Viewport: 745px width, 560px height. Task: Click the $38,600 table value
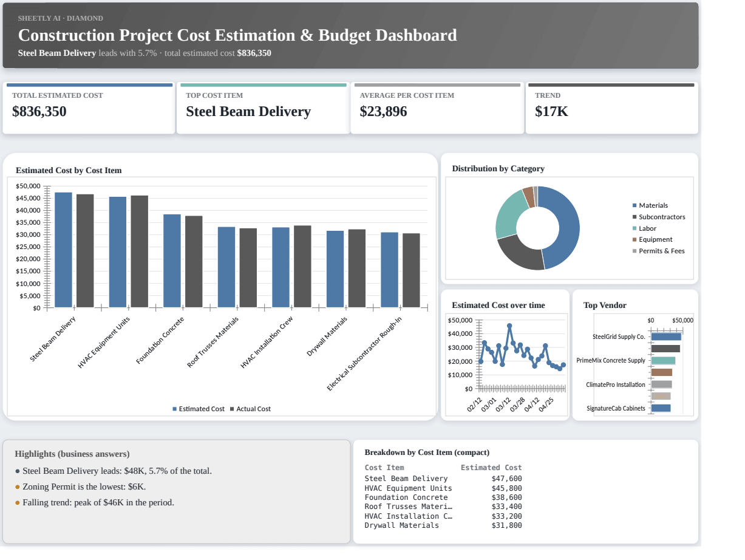(x=507, y=497)
